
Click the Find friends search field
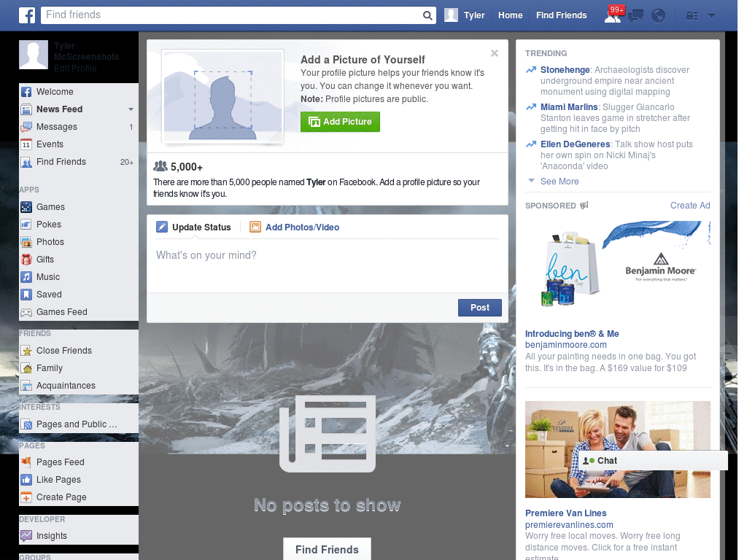[x=233, y=15]
